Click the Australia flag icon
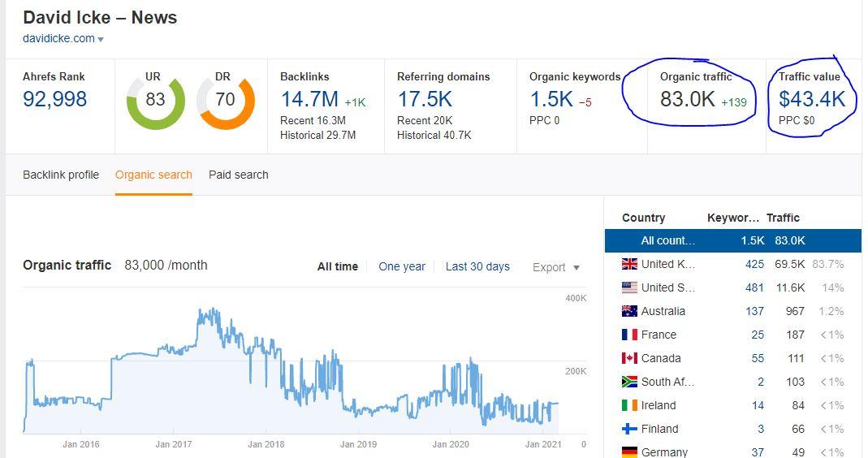This screenshot has height=458, width=868. 629,311
